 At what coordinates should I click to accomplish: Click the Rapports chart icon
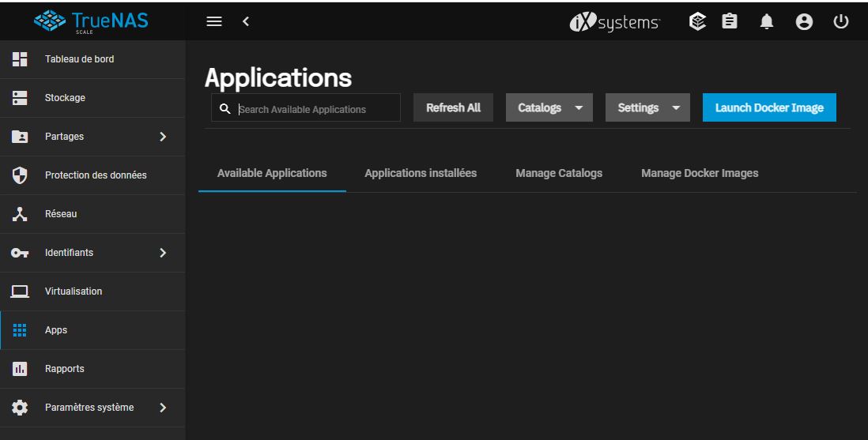pyautogui.click(x=20, y=369)
